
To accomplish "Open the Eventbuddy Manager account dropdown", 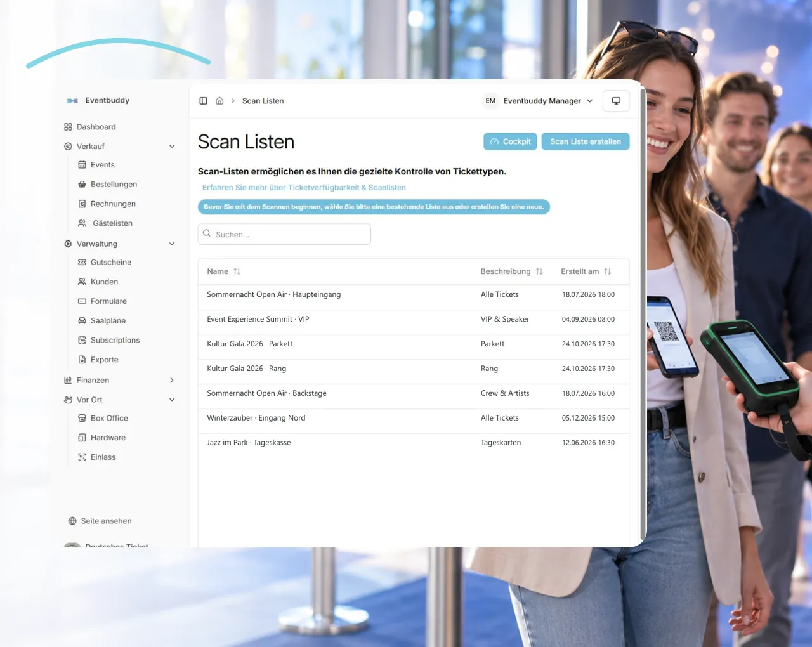I will pyautogui.click(x=539, y=101).
